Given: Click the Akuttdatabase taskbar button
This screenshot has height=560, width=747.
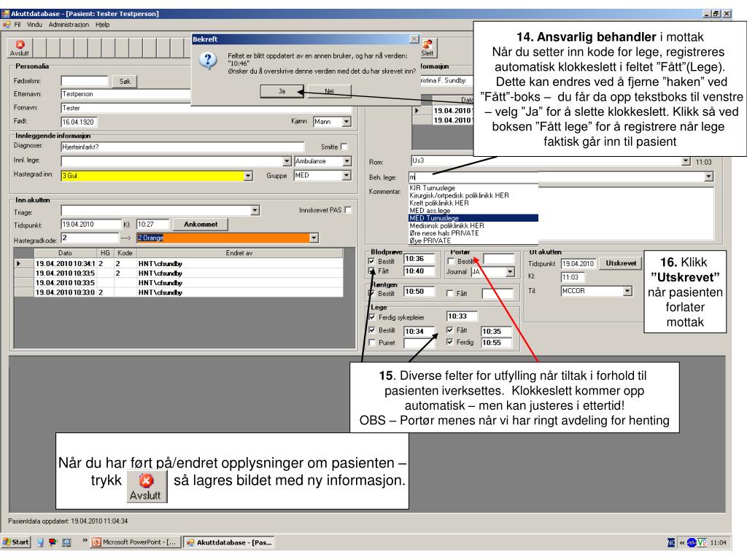Looking at the screenshot, I should [x=229, y=542].
